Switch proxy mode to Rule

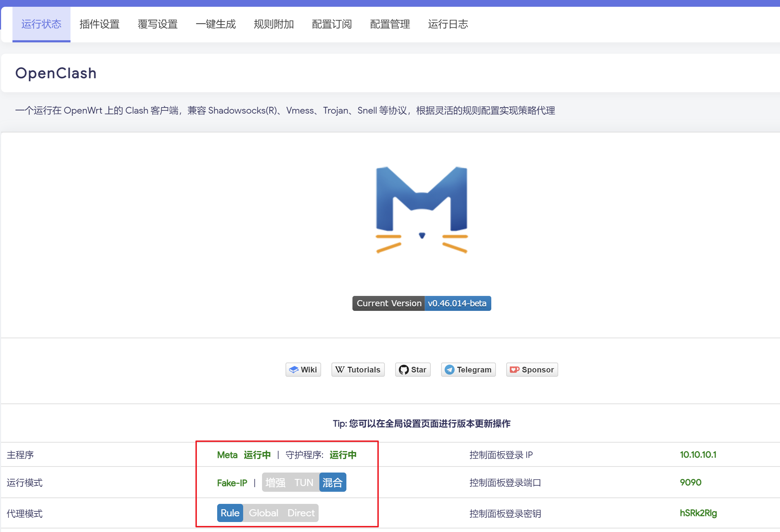pyautogui.click(x=230, y=513)
